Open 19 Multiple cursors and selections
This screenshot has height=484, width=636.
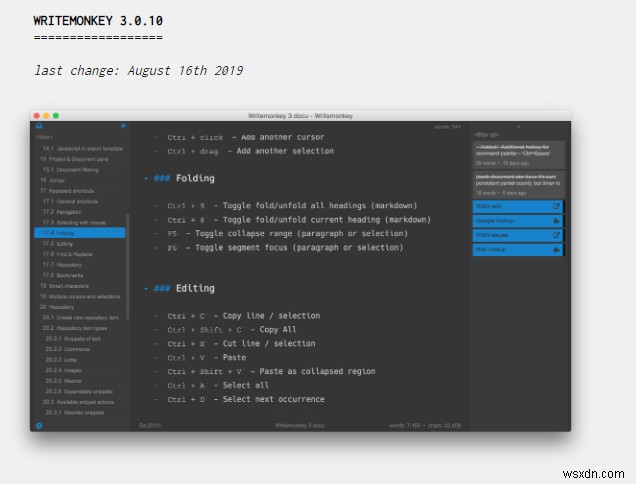tap(80, 296)
